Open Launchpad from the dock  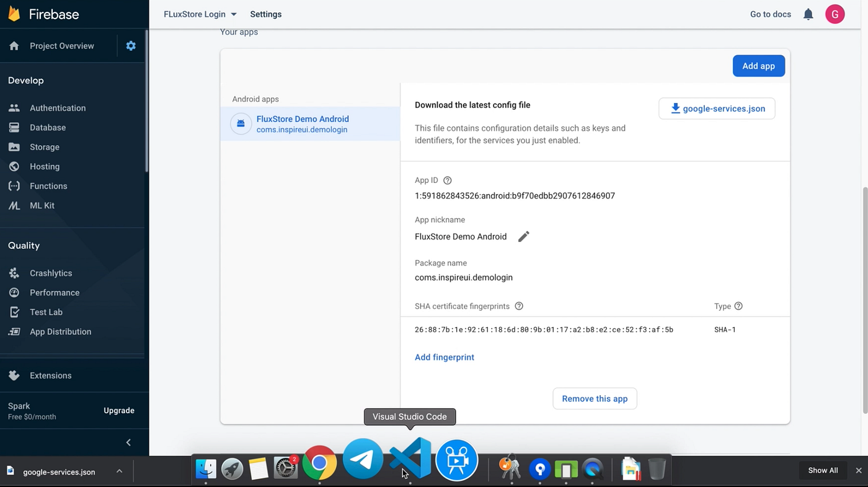(232, 468)
